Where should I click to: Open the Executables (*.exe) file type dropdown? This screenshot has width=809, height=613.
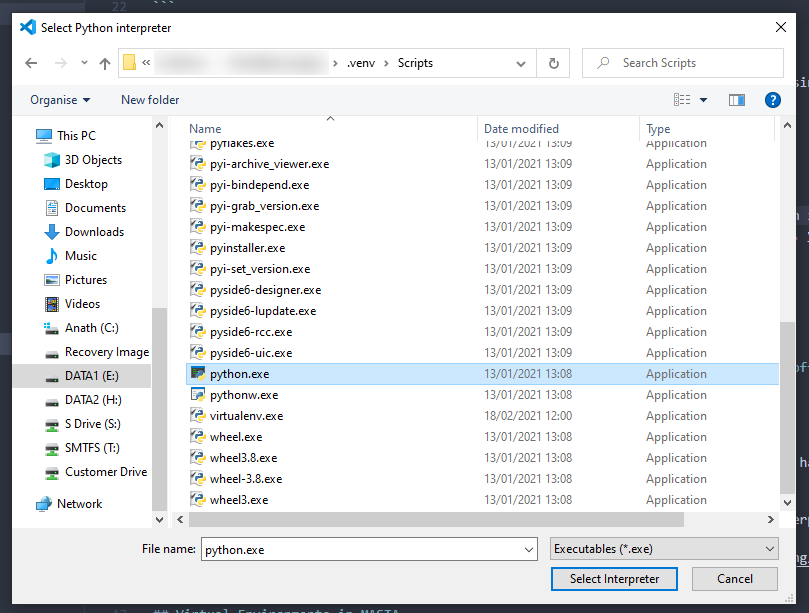click(664, 549)
